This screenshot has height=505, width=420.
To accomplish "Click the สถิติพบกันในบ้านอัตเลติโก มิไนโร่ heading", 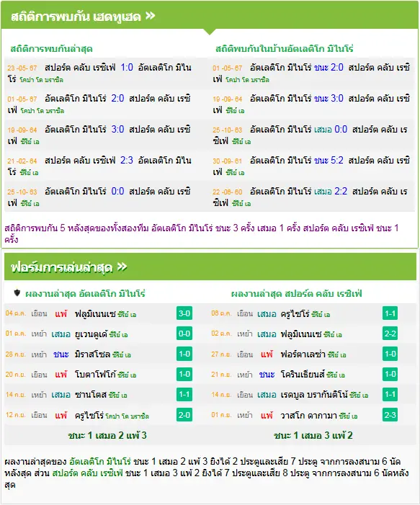I will click(x=285, y=49).
